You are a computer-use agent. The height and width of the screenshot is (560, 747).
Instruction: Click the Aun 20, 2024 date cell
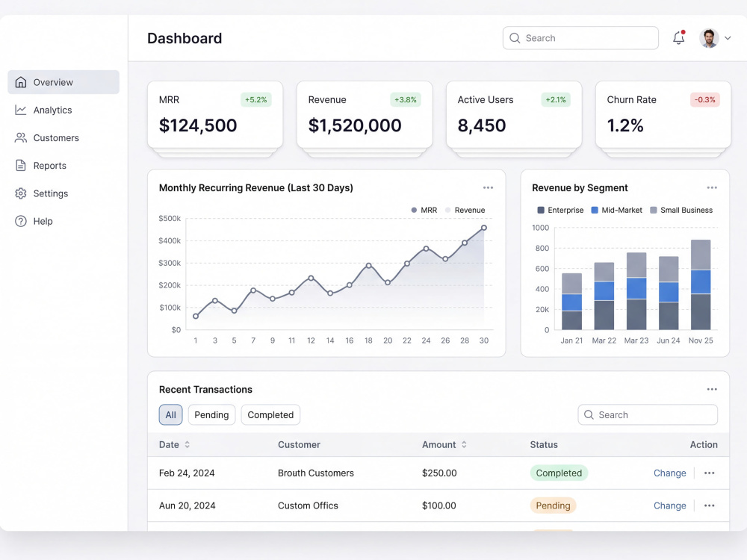coord(187,505)
